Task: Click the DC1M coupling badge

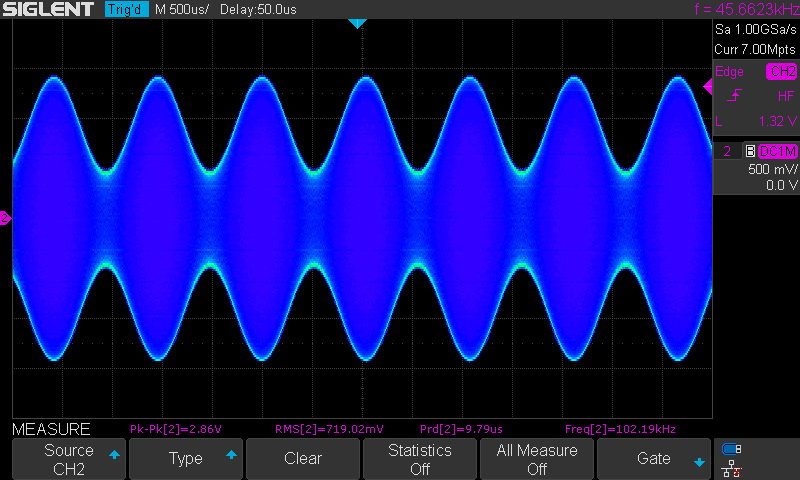Action: click(778, 151)
